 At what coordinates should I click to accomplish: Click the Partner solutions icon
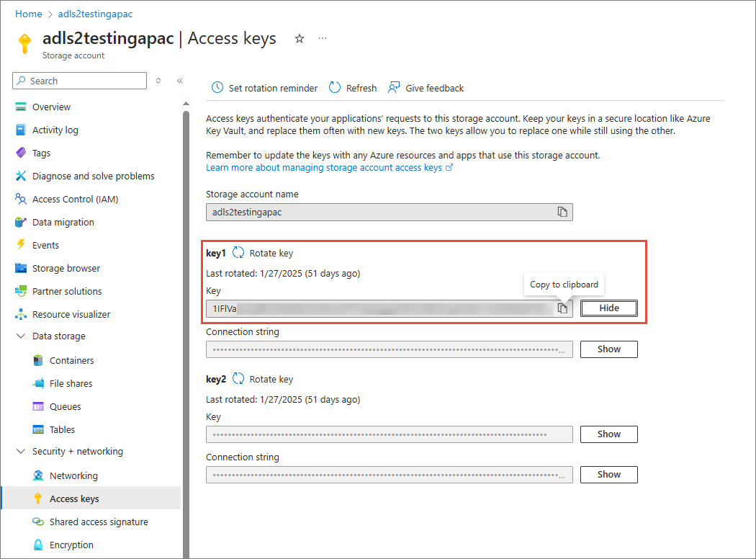[x=21, y=291]
